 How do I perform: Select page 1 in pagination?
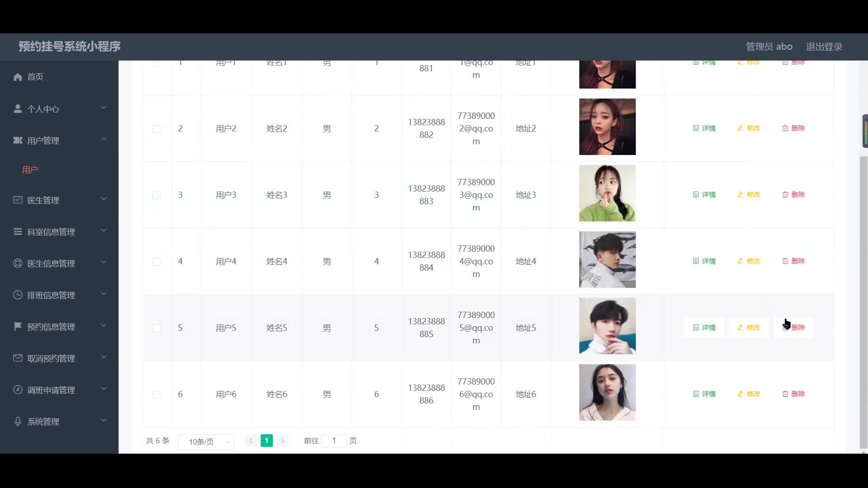pyautogui.click(x=267, y=441)
